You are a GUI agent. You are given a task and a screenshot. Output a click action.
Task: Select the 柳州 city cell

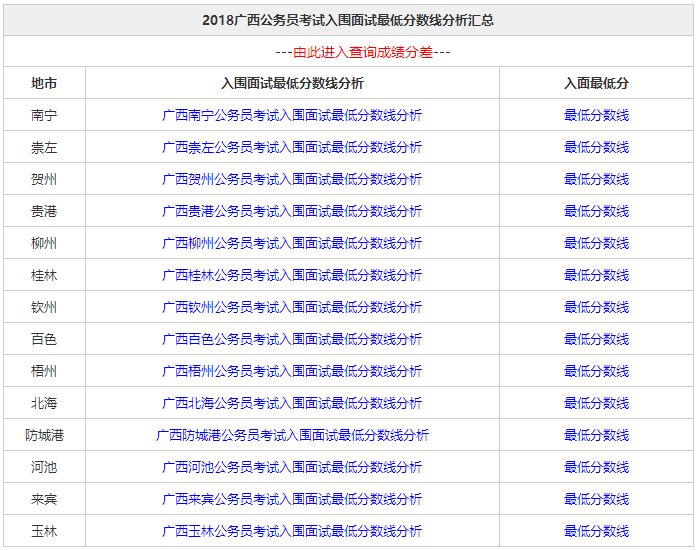pos(45,243)
